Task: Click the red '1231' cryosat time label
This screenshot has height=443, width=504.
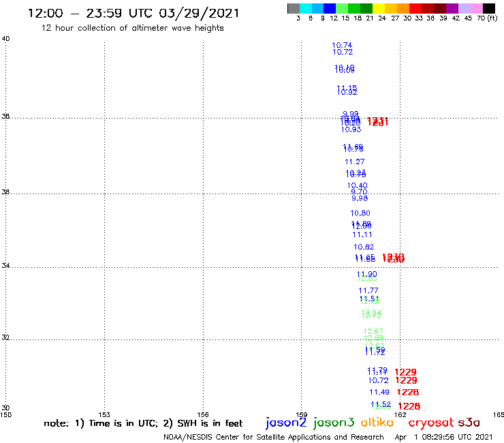Action: [378, 121]
